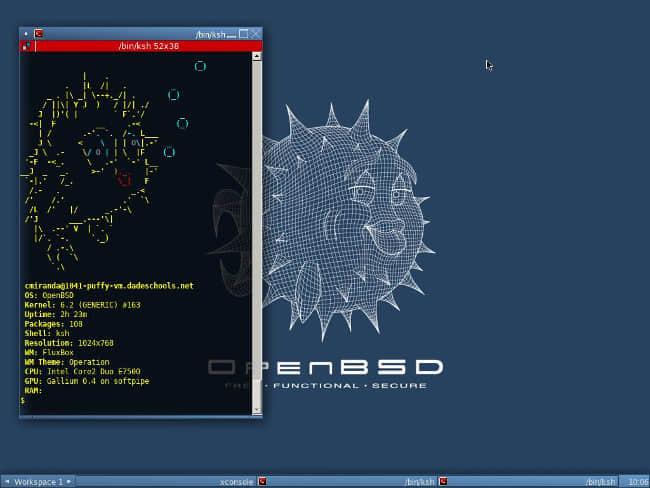Image resolution: width=650 pixels, height=488 pixels.
Task: Switch to previous workspace using the left arrow
Action: pyautogui.click(x=6, y=481)
